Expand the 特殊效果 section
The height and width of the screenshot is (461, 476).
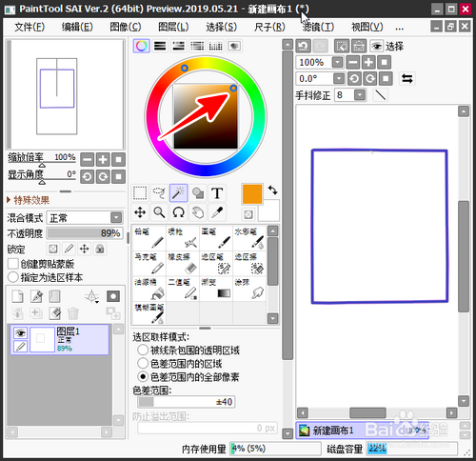(x=28, y=200)
